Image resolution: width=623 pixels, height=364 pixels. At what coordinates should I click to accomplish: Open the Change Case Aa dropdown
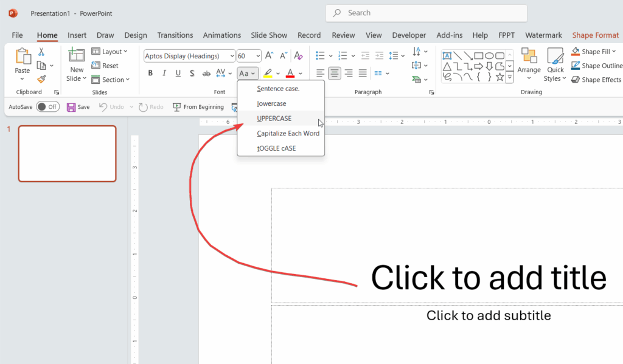click(248, 74)
